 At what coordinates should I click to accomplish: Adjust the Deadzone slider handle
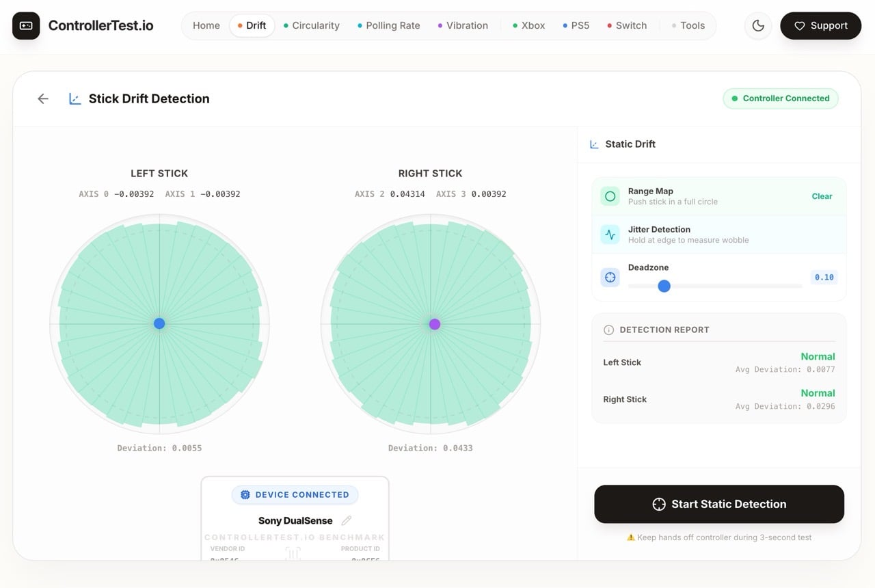click(x=664, y=286)
